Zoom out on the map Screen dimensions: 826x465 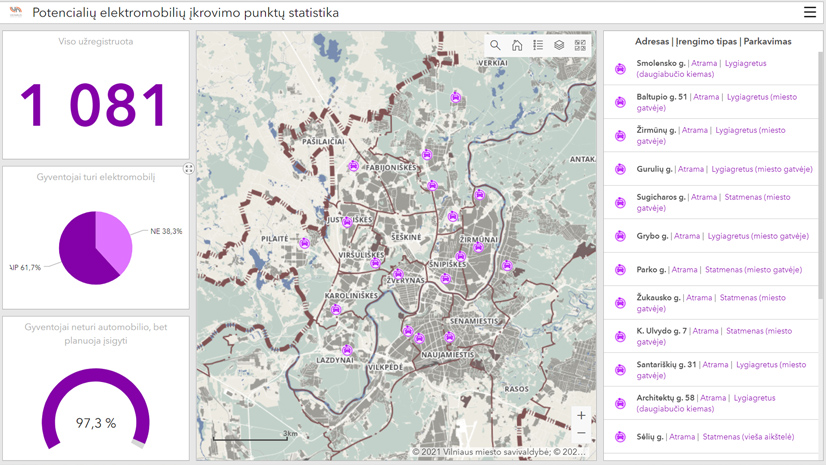[x=581, y=433]
